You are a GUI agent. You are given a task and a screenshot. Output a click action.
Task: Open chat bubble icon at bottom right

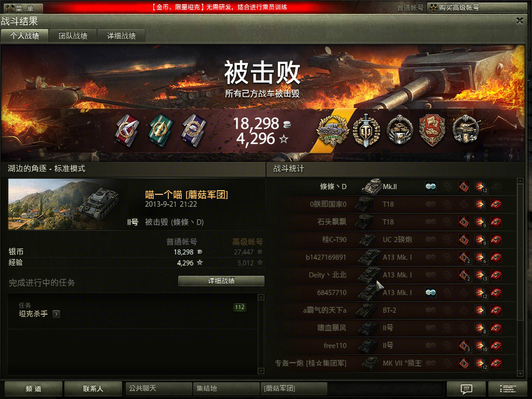tap(466, 389)
